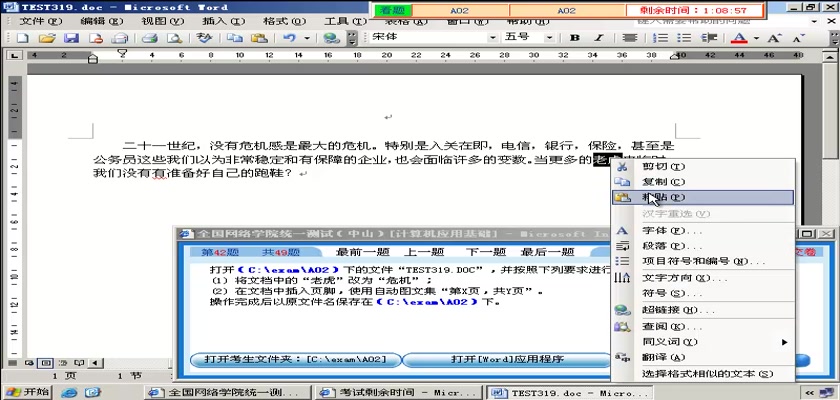Viewport: 840px width, 400px height.
Task: Go to 上一题 in exam window
Action: [424, 252]
